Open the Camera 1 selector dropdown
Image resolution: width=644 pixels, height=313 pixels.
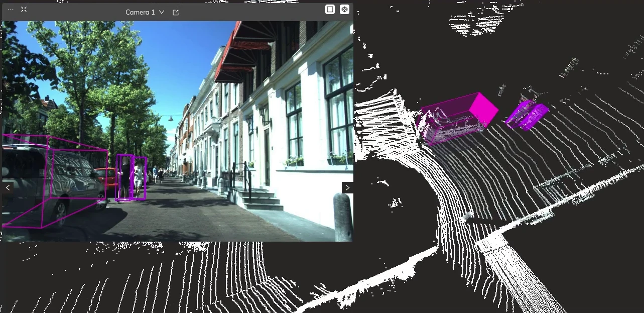[x=145, y=12]
